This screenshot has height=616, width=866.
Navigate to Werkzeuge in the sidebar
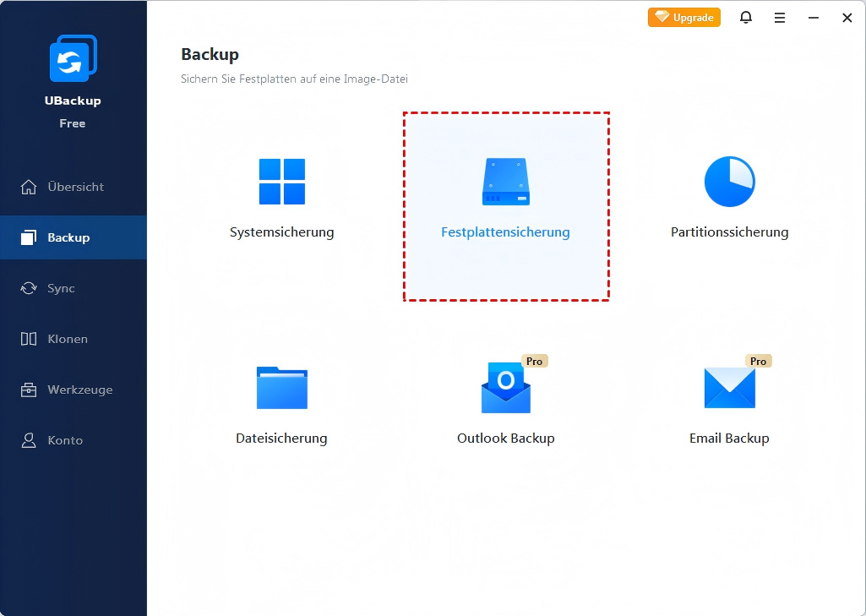(73, 390)
